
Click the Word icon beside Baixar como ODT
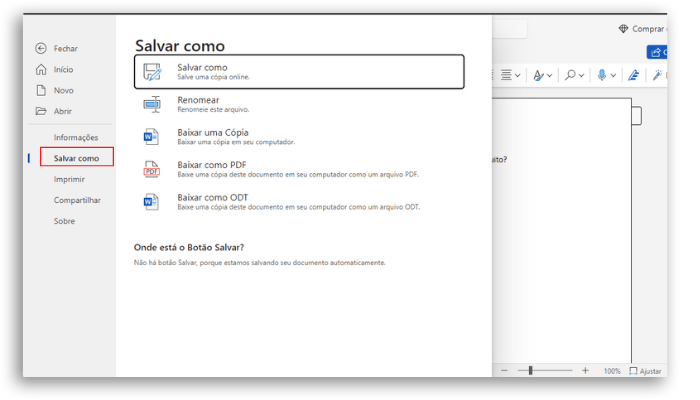151,202
